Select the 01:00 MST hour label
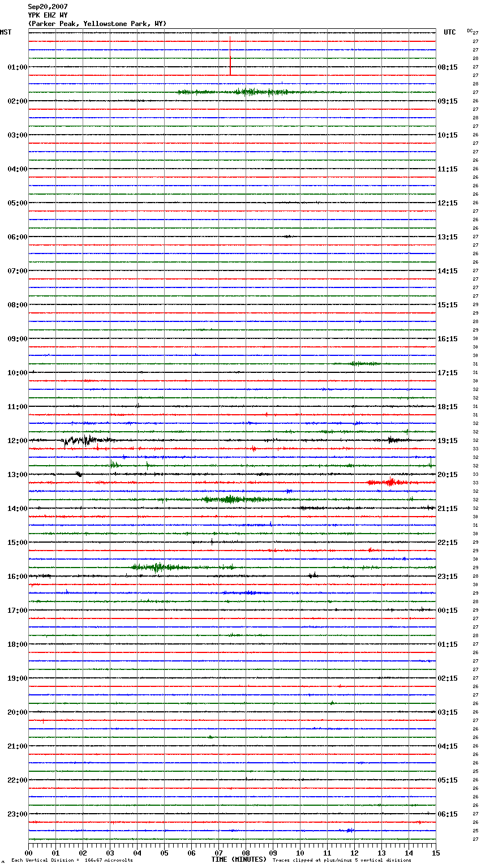Image resolution: width=481 pixels, height=868 pixels. (18, 67)
